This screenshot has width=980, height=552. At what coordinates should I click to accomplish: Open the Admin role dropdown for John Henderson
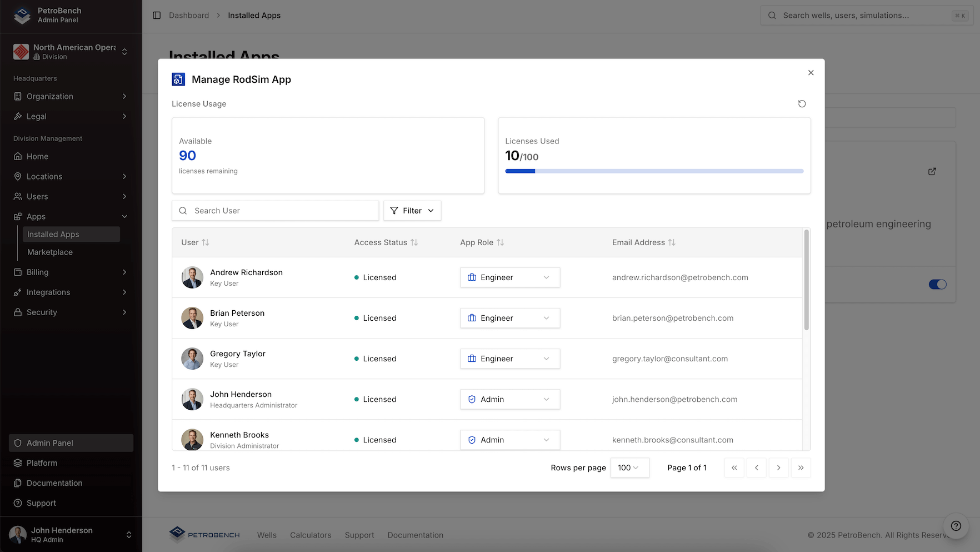[x=509, y=399]
